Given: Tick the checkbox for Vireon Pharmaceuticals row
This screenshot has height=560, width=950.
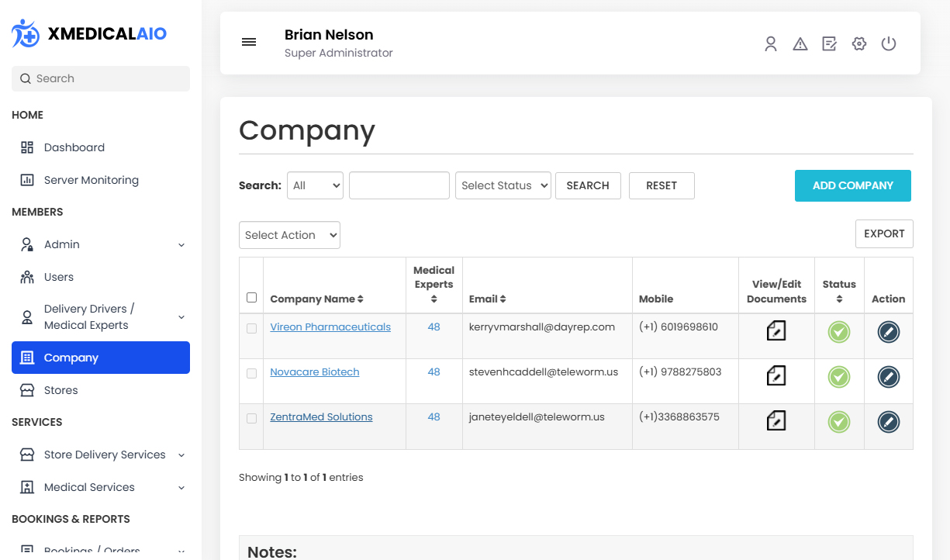Looking at the screenshot, I should pyautogui.click(x=251, y=328).
